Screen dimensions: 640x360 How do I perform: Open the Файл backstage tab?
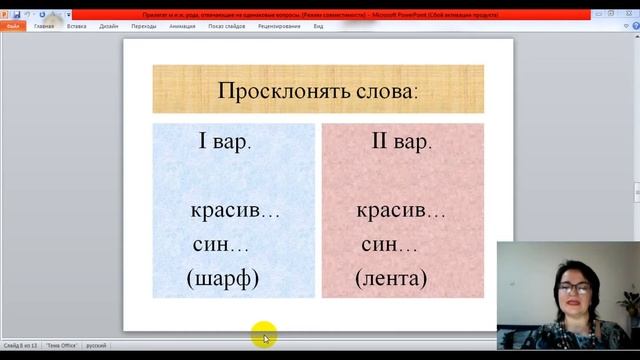click(x=13, y=26)
